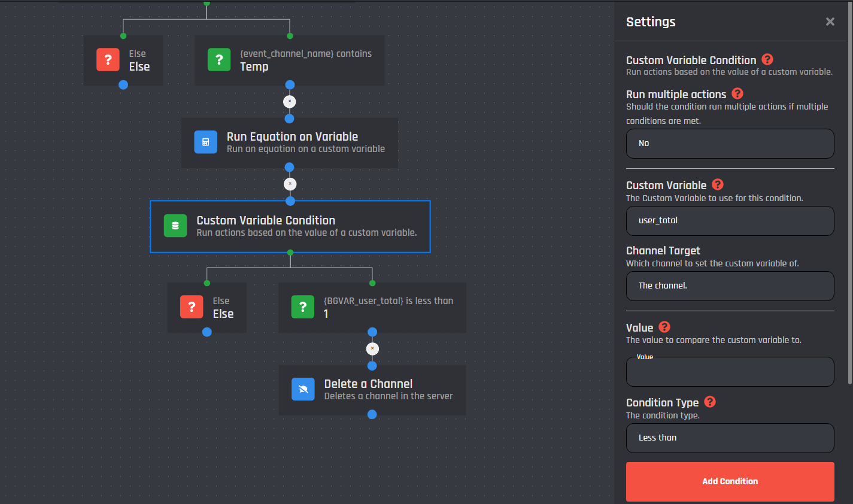Click the Custom Variable field containing user_total

click(730, 221)
